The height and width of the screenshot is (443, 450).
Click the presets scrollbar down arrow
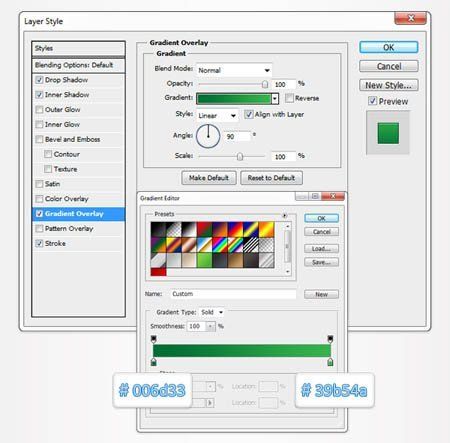[287, 272]
